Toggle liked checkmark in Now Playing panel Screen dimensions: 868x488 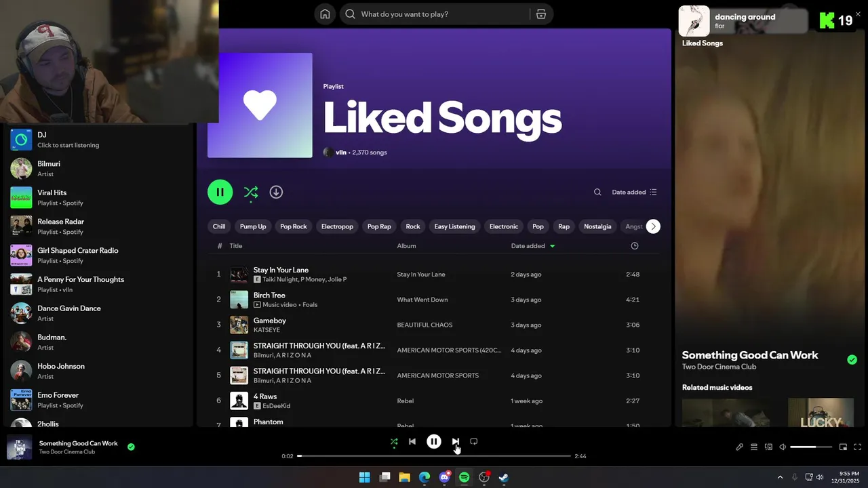pyautogui.click(x=852, y=360)
